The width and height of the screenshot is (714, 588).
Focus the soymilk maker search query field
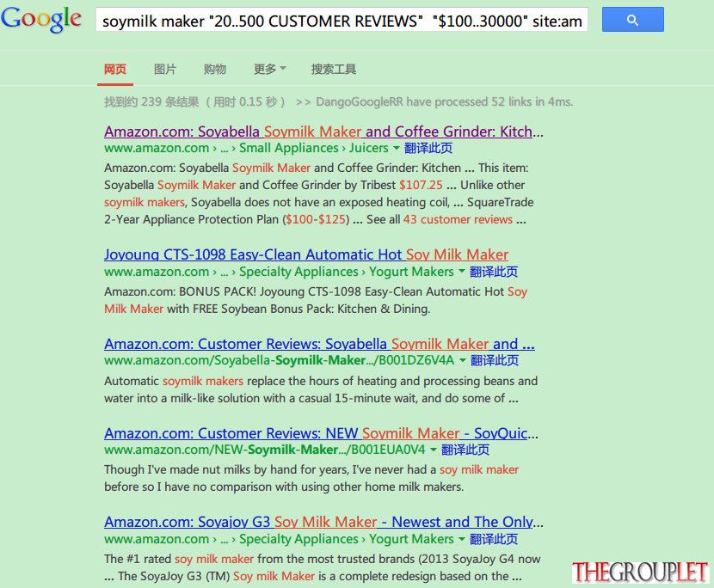coord(342,21)
